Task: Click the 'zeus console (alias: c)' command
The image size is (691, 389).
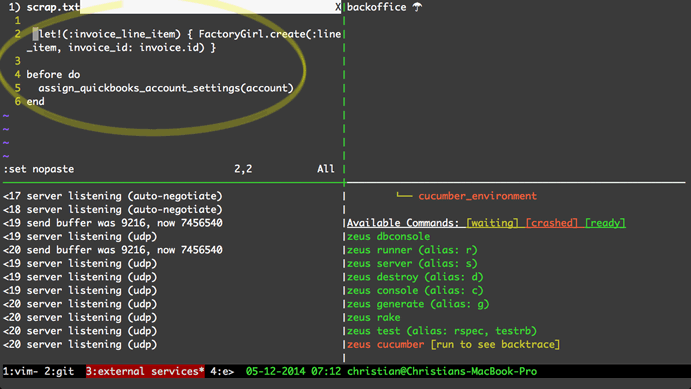Action: pos(415,291)
